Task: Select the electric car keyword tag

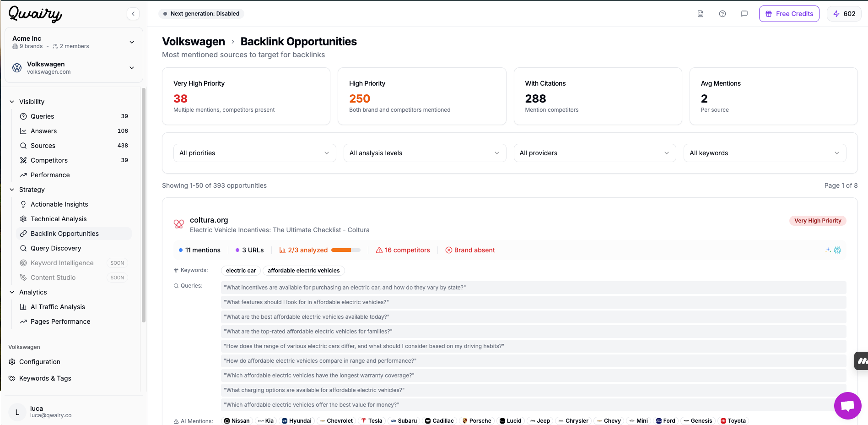Action: pos(241,271)
